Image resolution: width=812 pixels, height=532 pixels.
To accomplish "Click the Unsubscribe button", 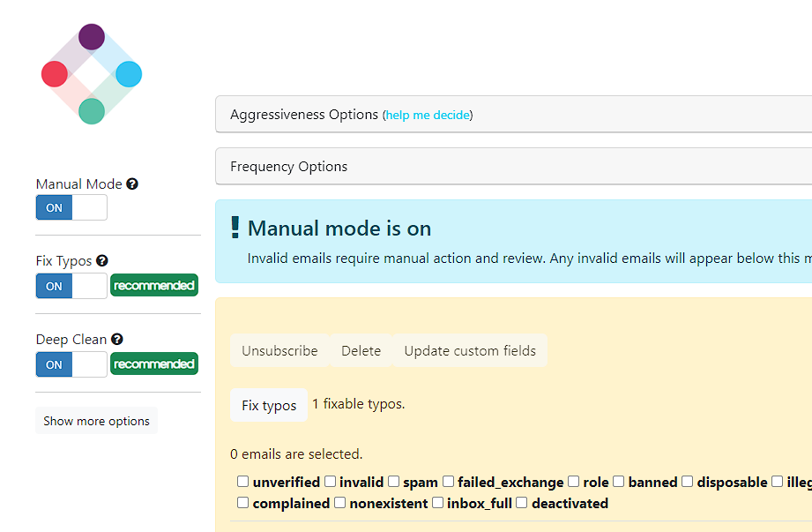I will [279, 350].
